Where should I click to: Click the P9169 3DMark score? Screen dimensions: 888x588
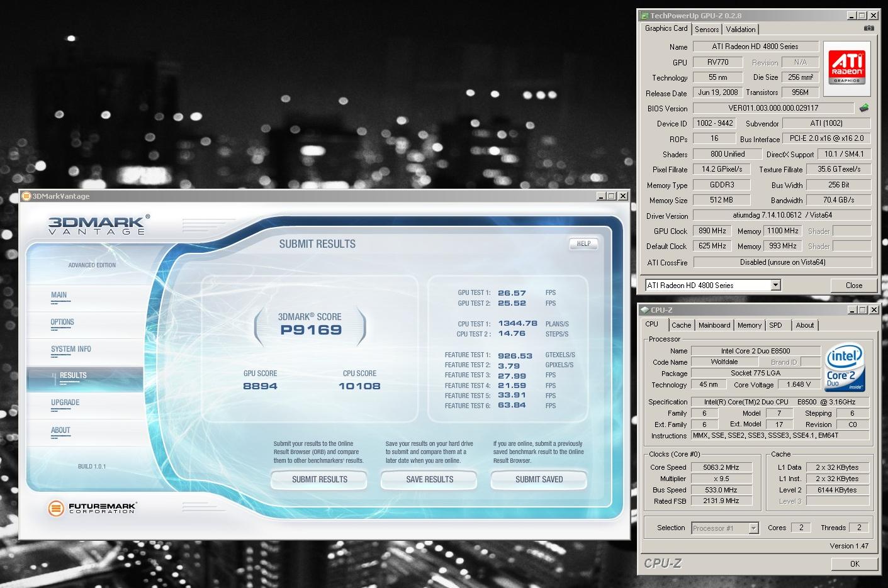[x=311, y=330]
